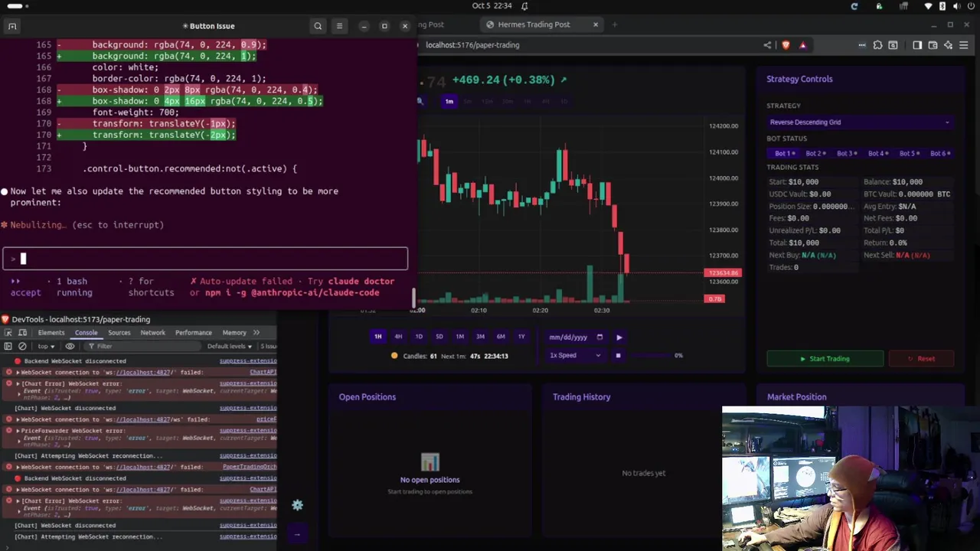980x551 pixels.
Task: Click the Reset button
Action: 921,358
